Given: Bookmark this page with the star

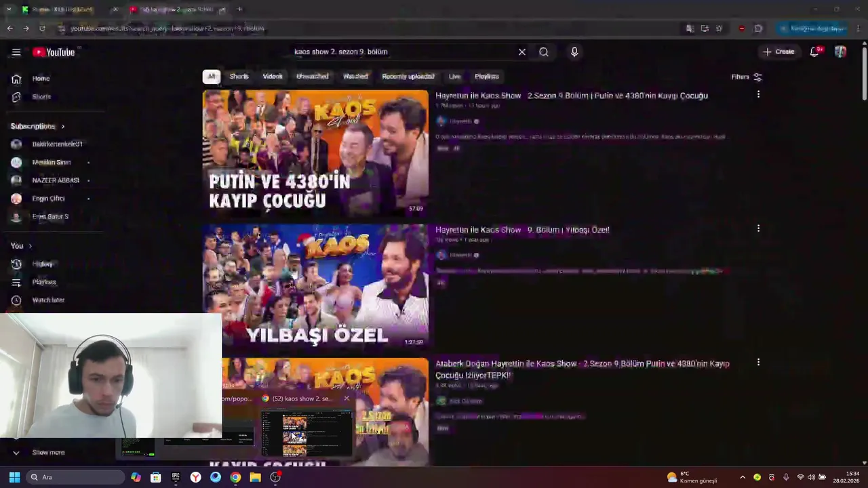Looking at the screenshot, I should tap(719, 28).
